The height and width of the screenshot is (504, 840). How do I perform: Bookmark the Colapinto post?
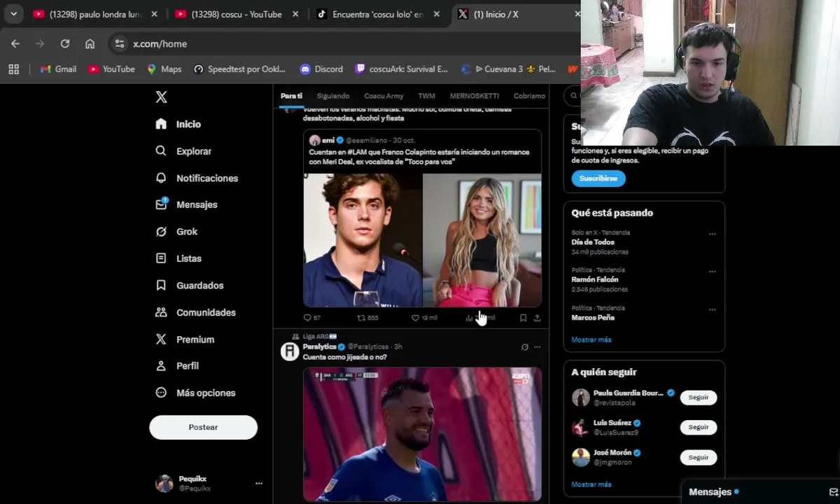point(523,318)
